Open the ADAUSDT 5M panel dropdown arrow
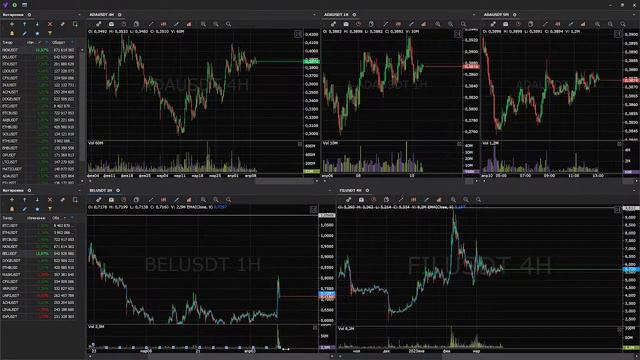640x360 pixels. pyautogui.click(x=633, y=15)
